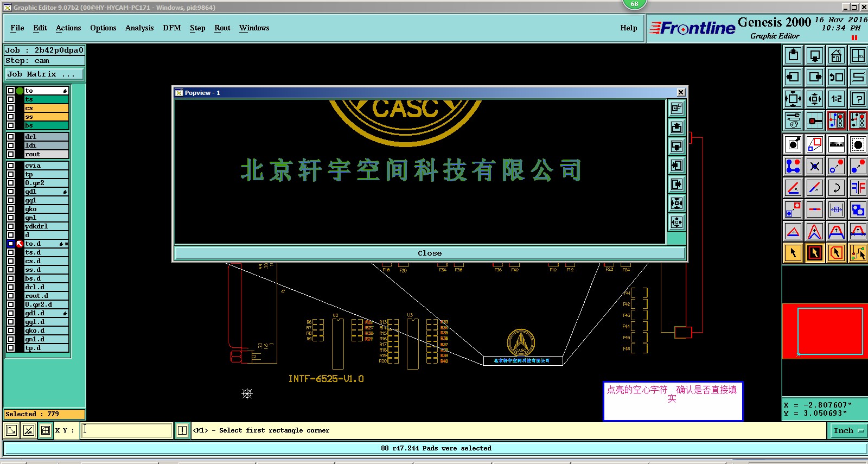Click the delete feature X icon

pyautogui.click(x=815, y=166)
